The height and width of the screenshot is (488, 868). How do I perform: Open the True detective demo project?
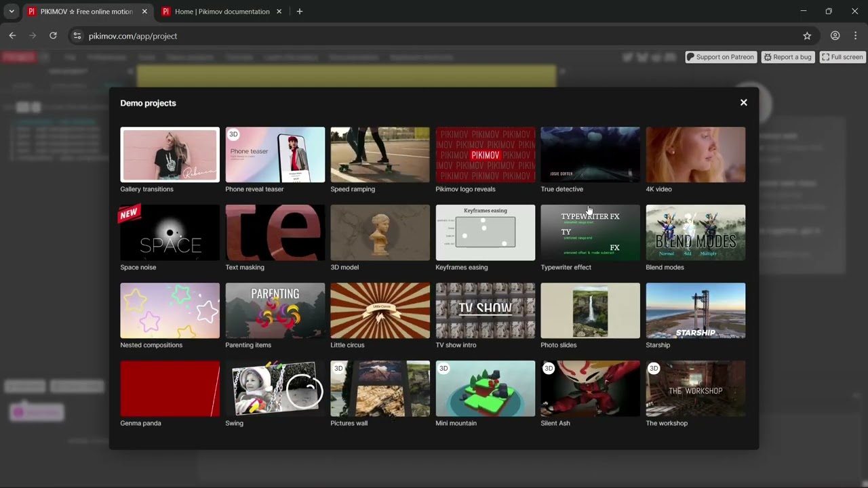click(x=590, y=155)
